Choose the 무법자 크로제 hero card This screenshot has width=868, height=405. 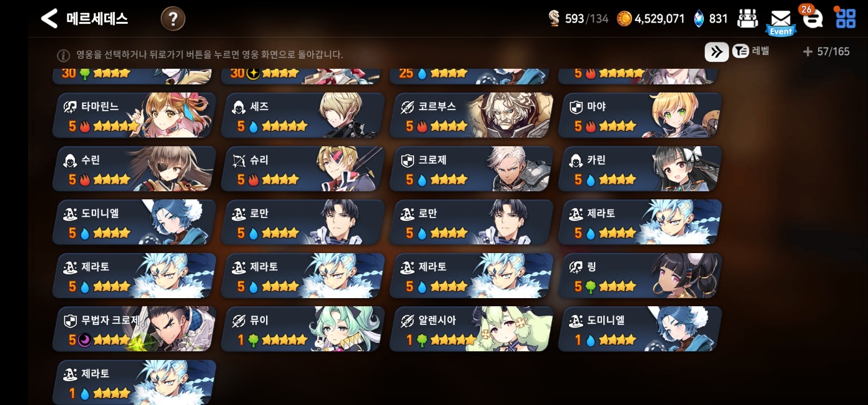134,329
